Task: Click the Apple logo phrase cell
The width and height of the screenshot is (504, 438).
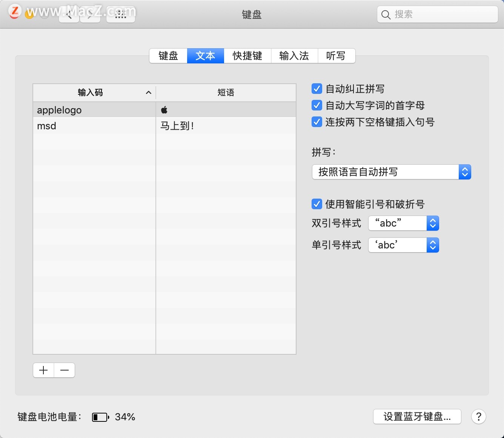Action: coord(226,110)
